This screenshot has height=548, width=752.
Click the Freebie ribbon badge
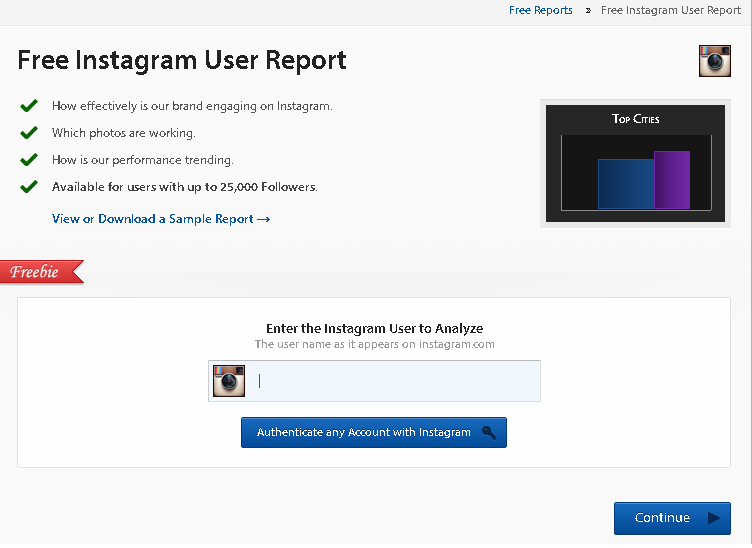(x=42, y=272)
